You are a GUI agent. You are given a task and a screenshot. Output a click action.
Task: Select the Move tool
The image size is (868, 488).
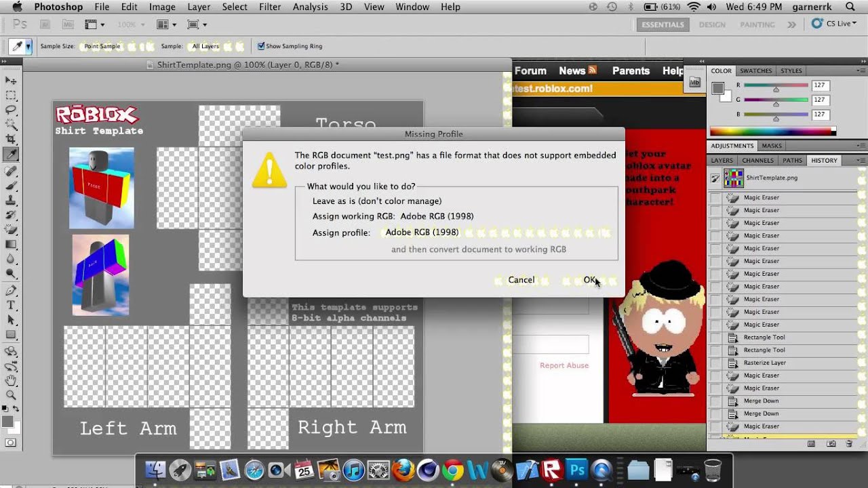pos(11,81)
